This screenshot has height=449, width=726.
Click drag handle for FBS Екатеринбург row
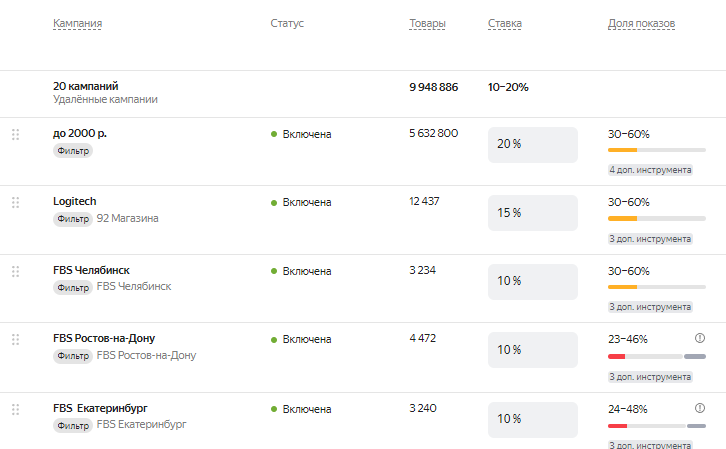coord(15,409)
